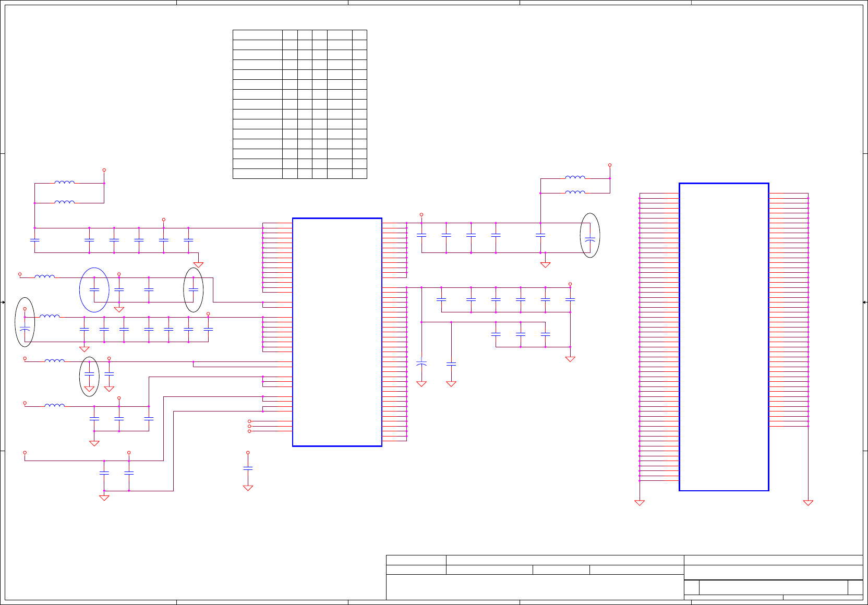Click the central blue IC block with three open-circle pins
The width and height of the screenshot is (868, 605).
tap(337, 332)
